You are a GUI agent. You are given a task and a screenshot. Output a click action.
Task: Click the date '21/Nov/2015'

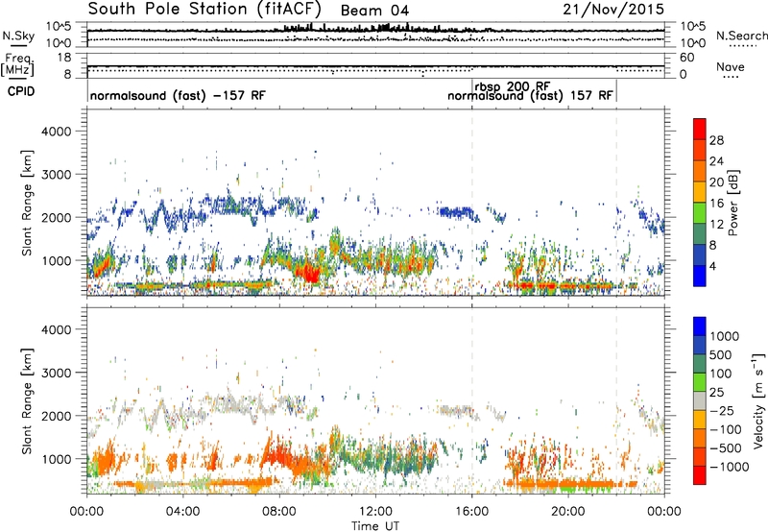[613, 9]
